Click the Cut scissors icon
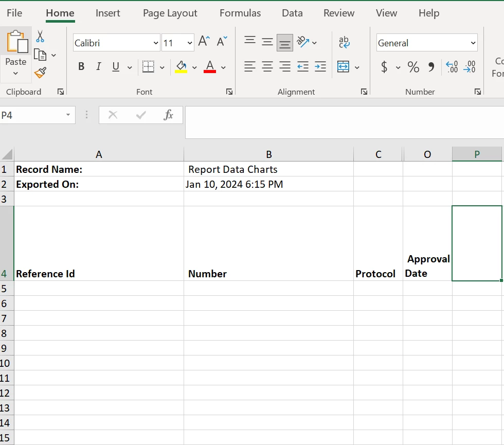Image resolution: width=504 pixels, height=445 pixels. [x=40, y=37]
